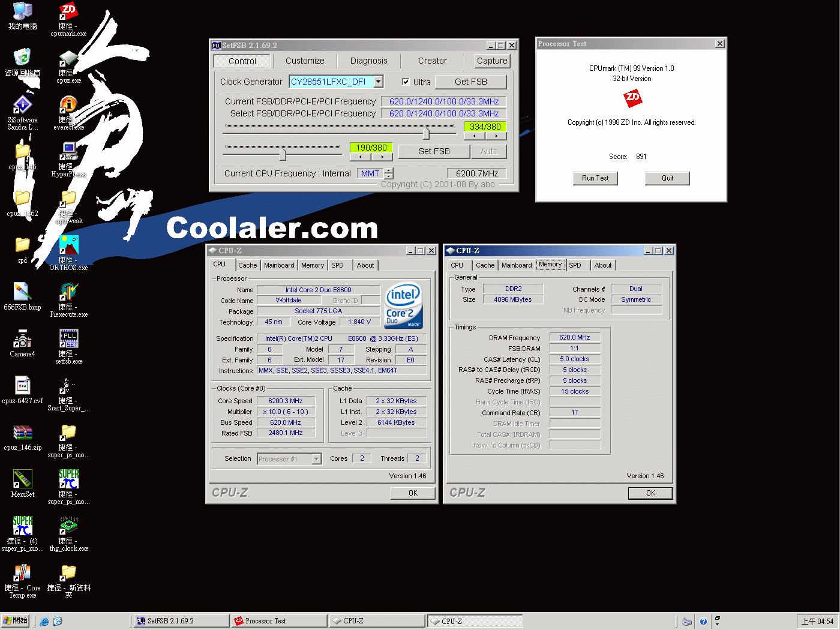Click the Get FSB button
The image size is (840, 630).
[x=471, y=82]
